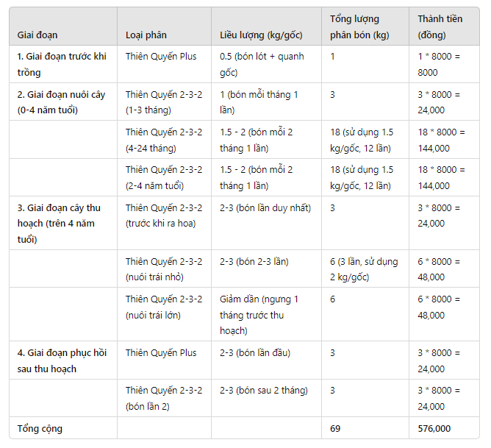Click the '2-3 (bón sau 2 tháng)' cell
The height and width of the screenshot is (448, 491).
tap(266, 398)
